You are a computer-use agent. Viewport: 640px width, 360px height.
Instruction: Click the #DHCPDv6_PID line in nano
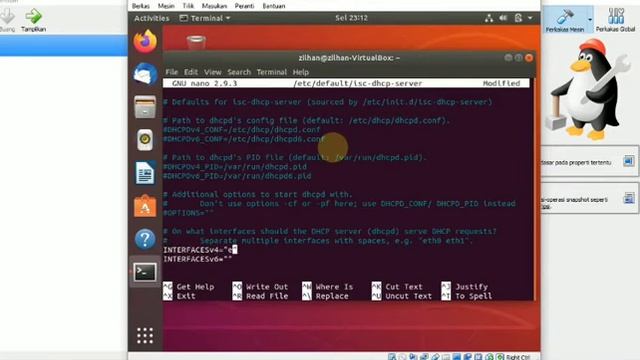pyautogui.click(x=237, y=176)
